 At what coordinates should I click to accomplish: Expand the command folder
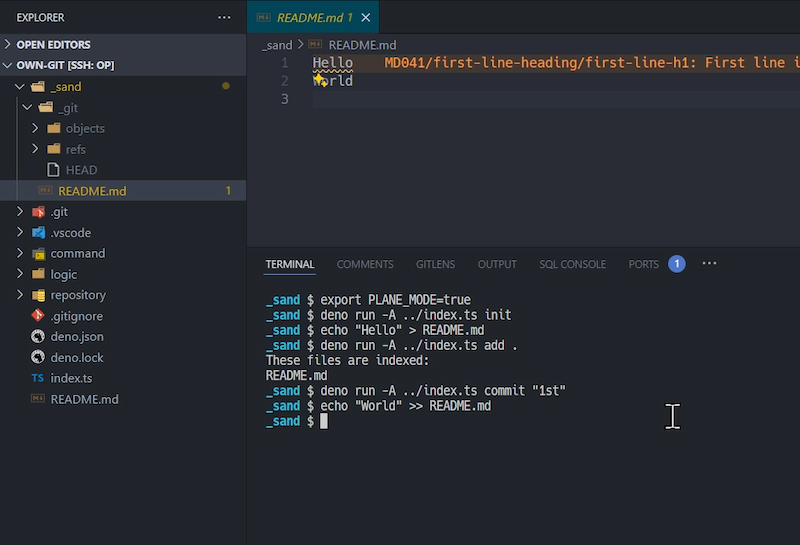(77, 253)
